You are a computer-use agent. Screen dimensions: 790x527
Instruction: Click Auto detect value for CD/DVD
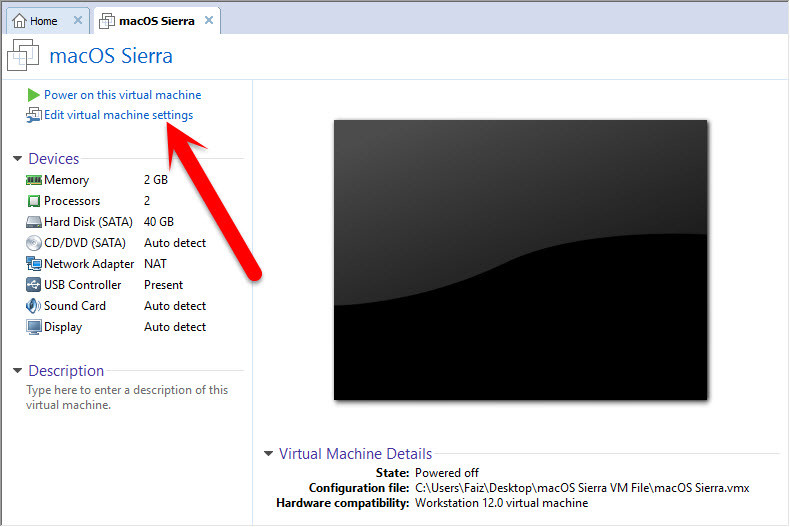175,243
